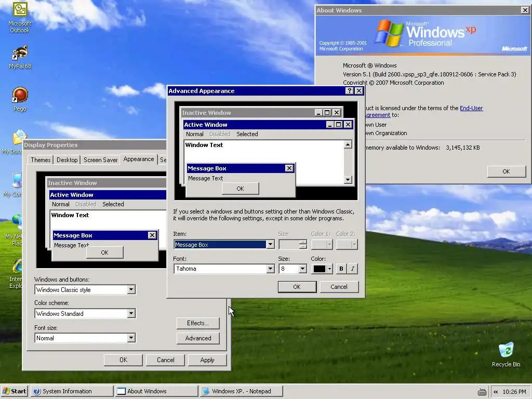The height and width of the screenshot is (399, 532).
Task: Switch to Windows XP. - Notepad taskbar button
Action: (241, 391)
